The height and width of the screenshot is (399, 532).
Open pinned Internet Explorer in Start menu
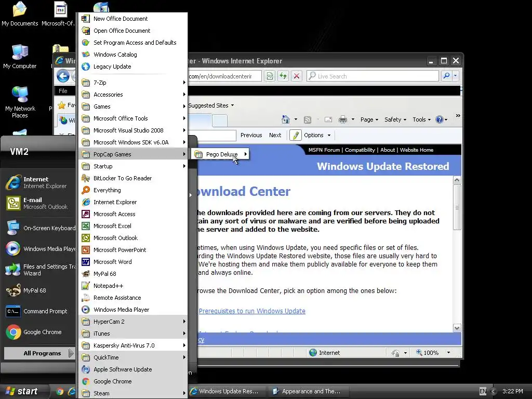[39, 182]
